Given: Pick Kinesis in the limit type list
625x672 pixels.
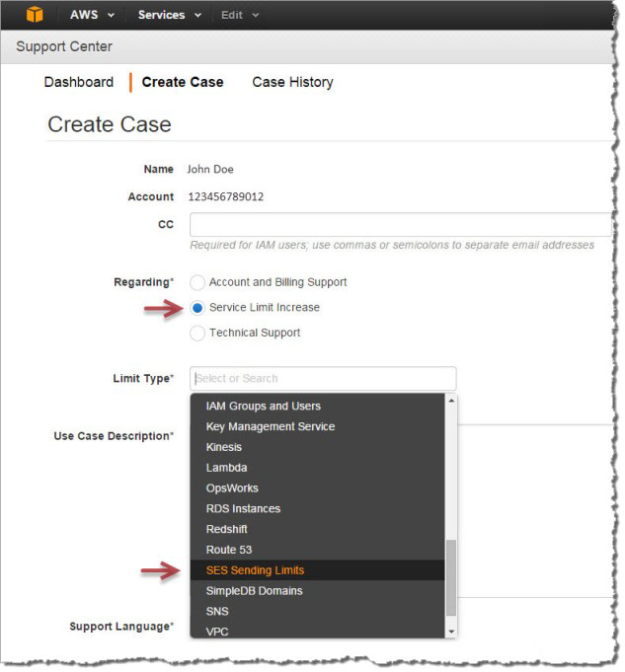Looking at the screenshot, I should (x=317, y=447).
